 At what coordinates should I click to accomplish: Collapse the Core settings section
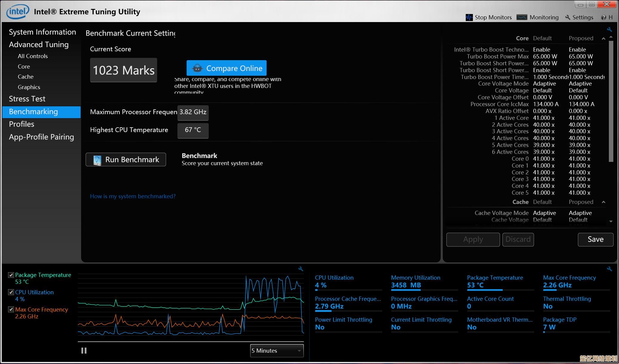point(604,38)
